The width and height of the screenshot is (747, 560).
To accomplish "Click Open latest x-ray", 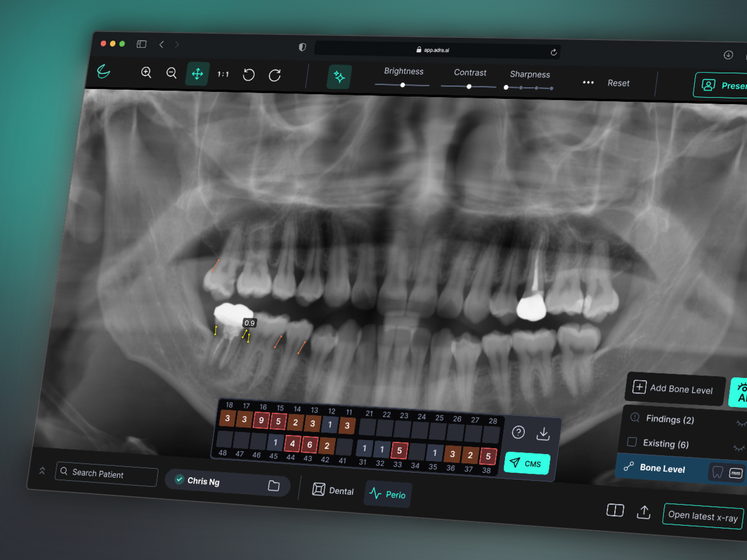I will coord(703,516).
